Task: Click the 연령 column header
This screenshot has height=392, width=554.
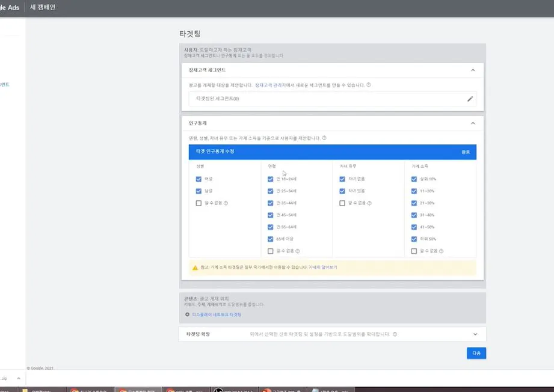Action: (x=272, y=166)
